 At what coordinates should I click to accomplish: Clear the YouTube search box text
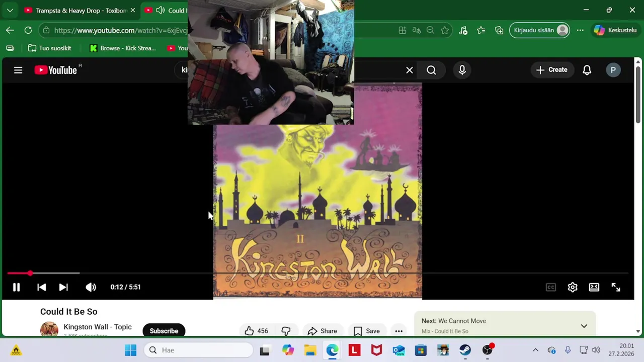tap(410, 70)
